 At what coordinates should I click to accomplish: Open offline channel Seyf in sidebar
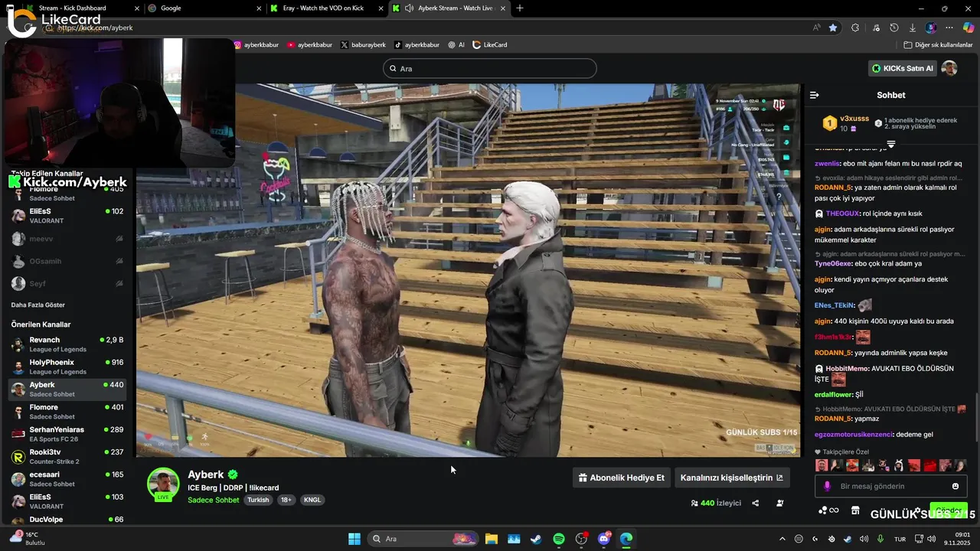pyautogui.click(x=67, y=283)
